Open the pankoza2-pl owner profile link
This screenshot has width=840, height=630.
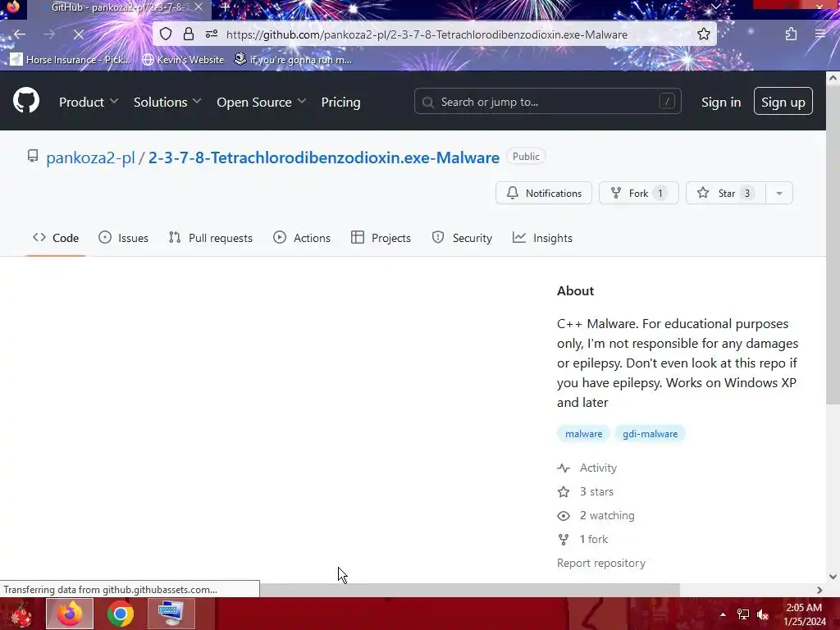tap(90, 157)
